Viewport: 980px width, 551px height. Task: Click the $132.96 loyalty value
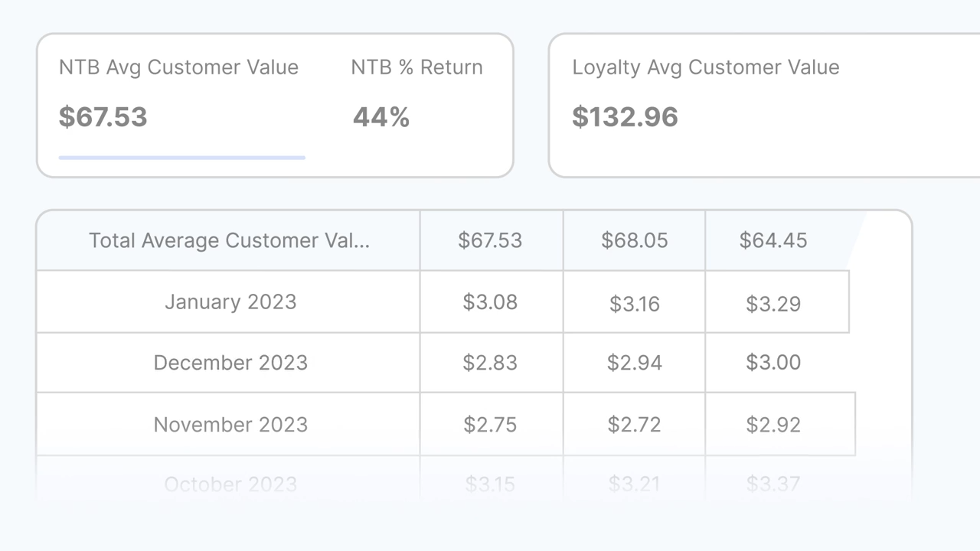625,117
